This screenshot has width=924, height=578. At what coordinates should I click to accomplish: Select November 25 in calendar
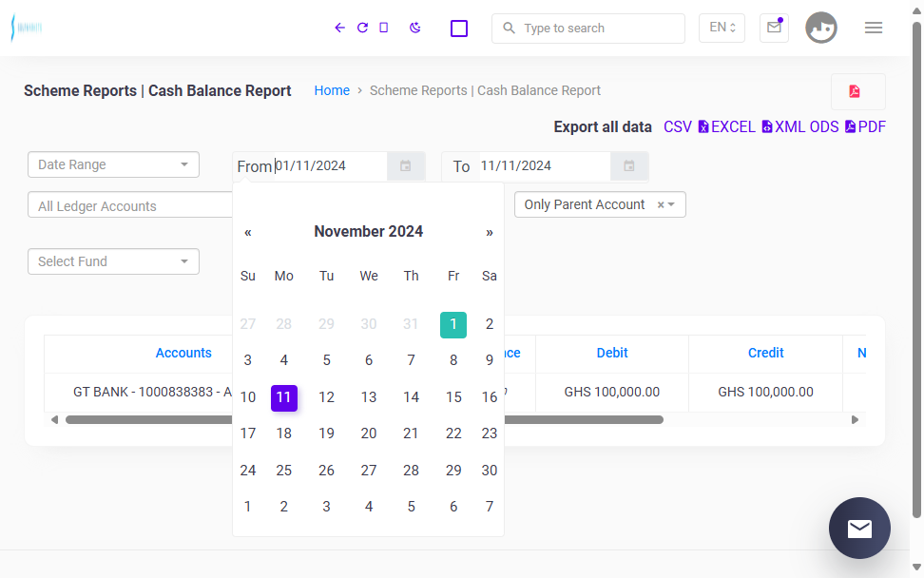284,471
